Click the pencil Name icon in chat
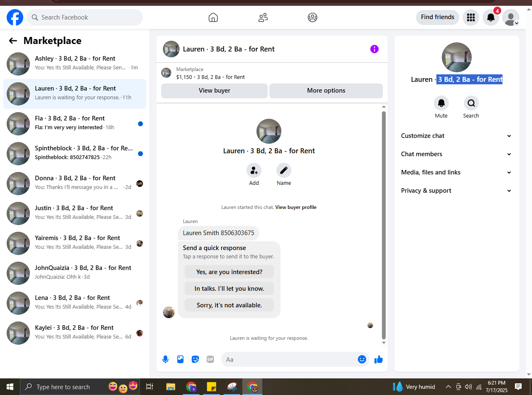Screen dimensions: 532x395 tap(284, 170)
